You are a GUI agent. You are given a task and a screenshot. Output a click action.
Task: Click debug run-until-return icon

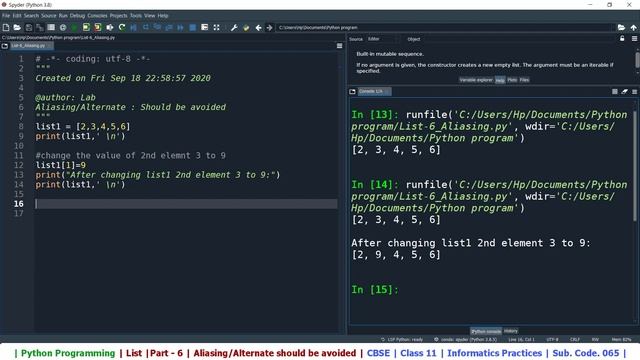click(x=169, y=27)
